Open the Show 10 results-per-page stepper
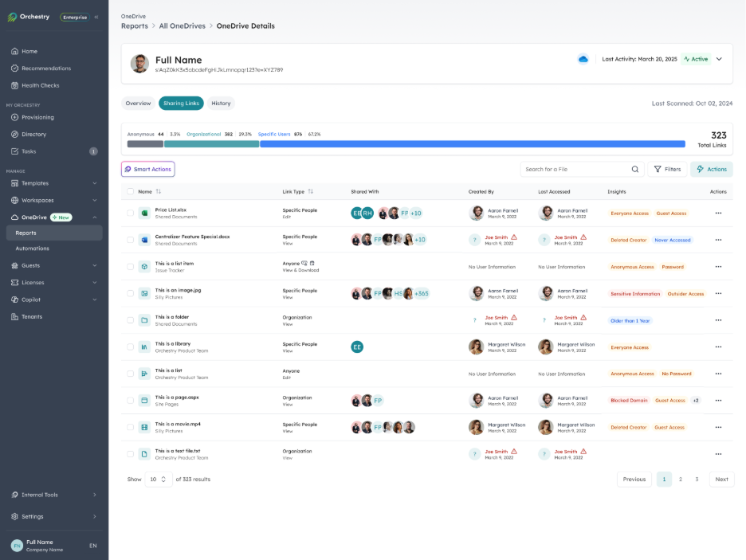Image resolution: width=746 pixels, height=560 pixels. pyautogui.click(x=158, y=480)
